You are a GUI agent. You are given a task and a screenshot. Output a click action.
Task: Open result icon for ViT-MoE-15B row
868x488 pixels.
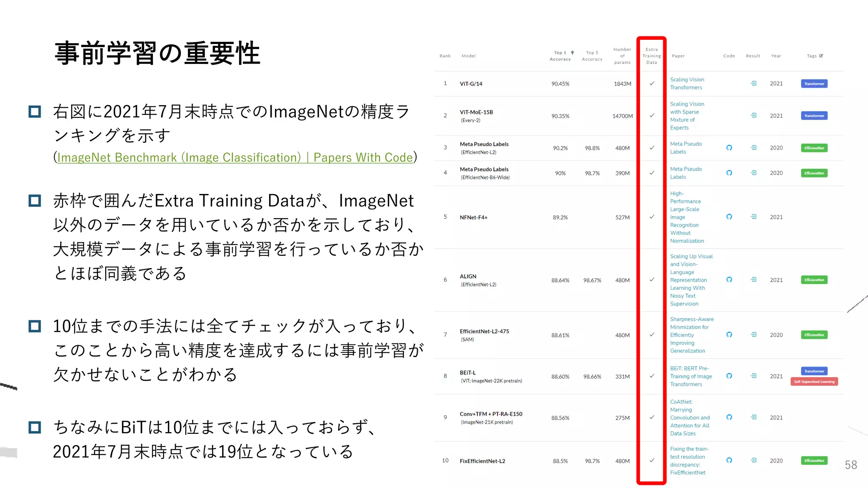(754, 115)
